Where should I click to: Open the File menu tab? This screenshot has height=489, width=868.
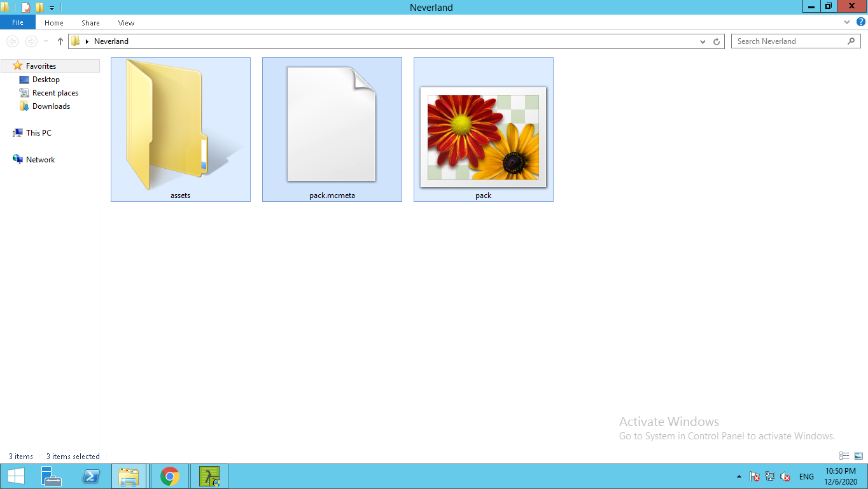(x=18, y=22)
